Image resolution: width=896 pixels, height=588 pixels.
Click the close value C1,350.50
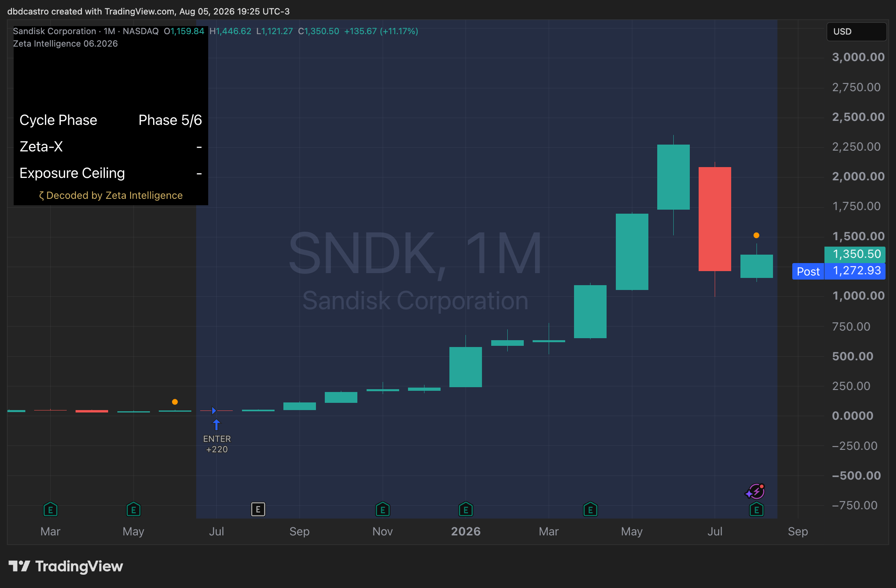point(318,31)
